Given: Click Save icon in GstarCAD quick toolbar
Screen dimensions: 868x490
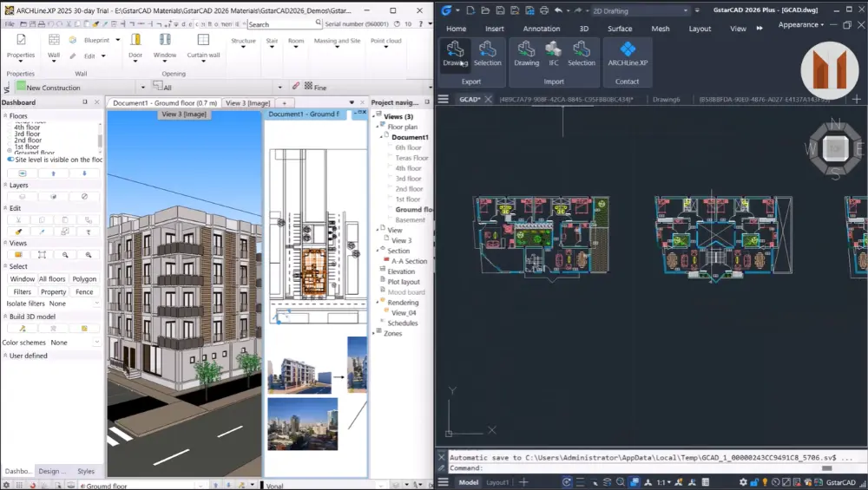Looking at the screenshot, I should pos(500,10).
